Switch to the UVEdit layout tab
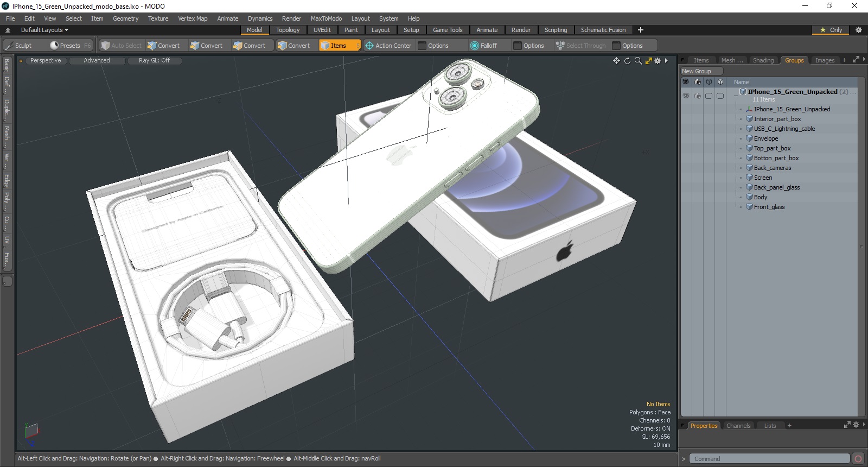Viewport: 868px width, 467px height. [322, 30]
